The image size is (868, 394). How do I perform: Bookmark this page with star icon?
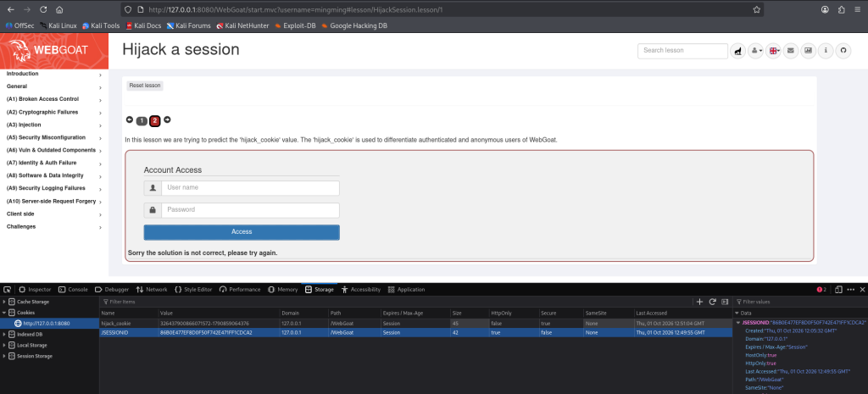click(x=756, y=9)
